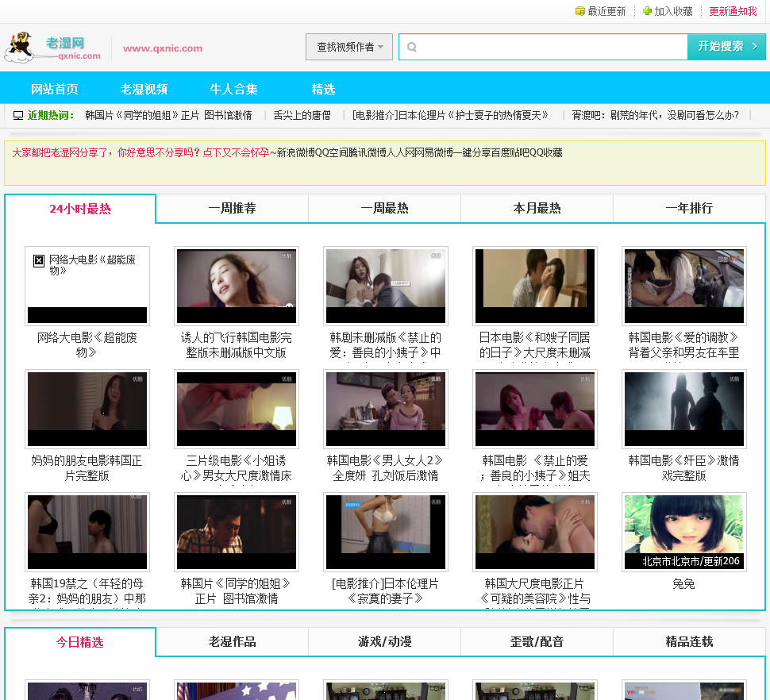770x700 pixels.
Task: Open the 兔兔 thumbnail image
Action: 684,532
